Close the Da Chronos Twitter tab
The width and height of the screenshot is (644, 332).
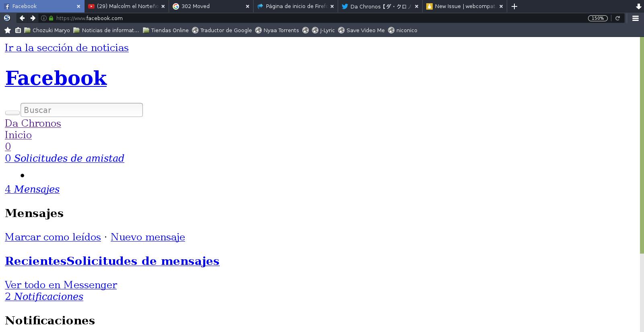pyautogui.click(x=417, y=6)
